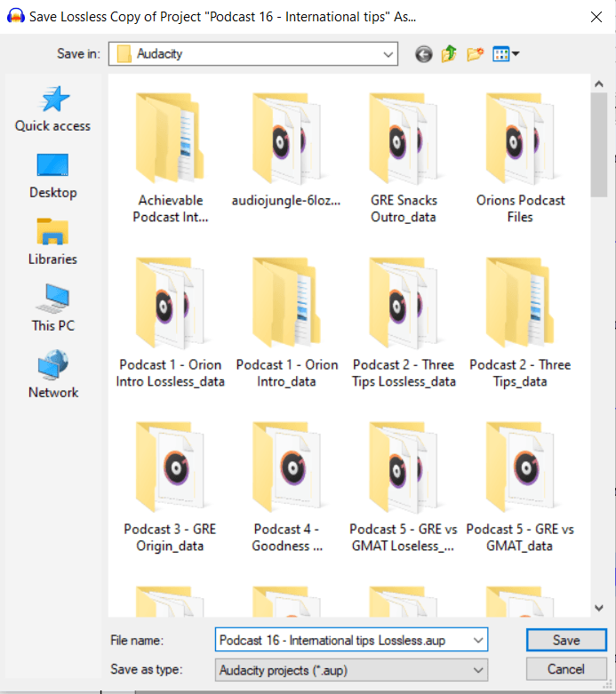Expand the Save in folder dropdown
616x694 pixels.
388,54
